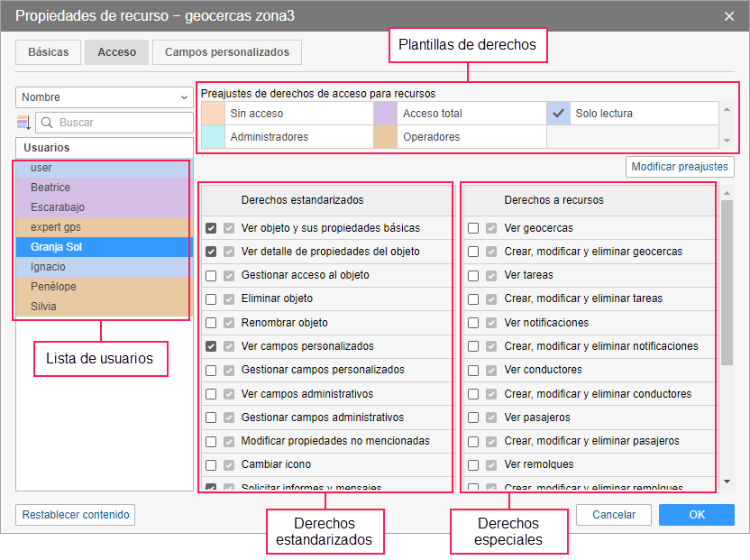Screen dimensions: 750x560
Task: Expand the Nombre filter dropdown
Action: [105, 97]
